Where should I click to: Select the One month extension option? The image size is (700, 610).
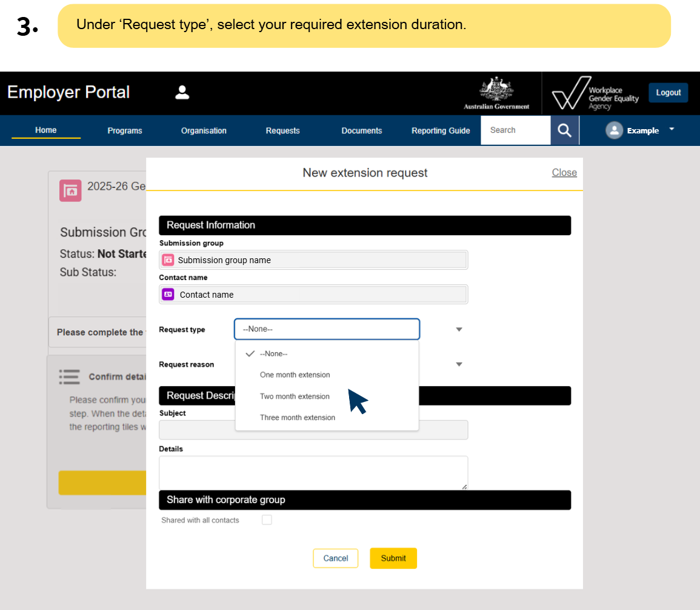coord(295,375)
